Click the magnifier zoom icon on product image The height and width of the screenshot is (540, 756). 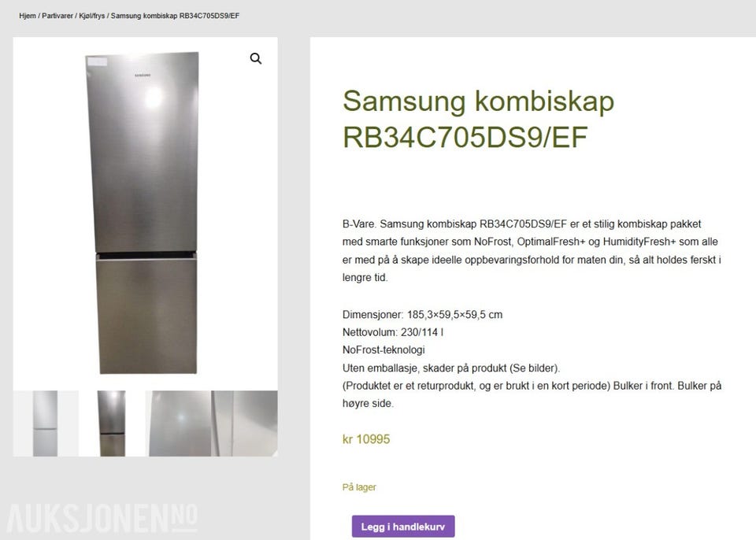click(x=255, y=58)
